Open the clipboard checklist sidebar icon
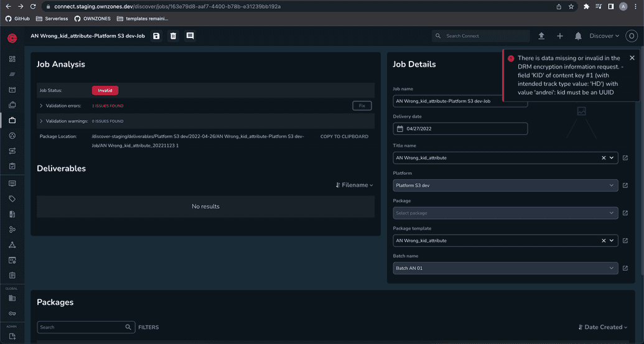The image size is (644, 344). click(x=12, y=166)
